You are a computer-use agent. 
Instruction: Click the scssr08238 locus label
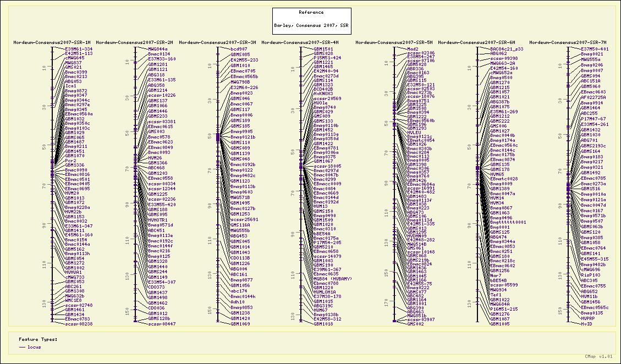click(79, 324)
